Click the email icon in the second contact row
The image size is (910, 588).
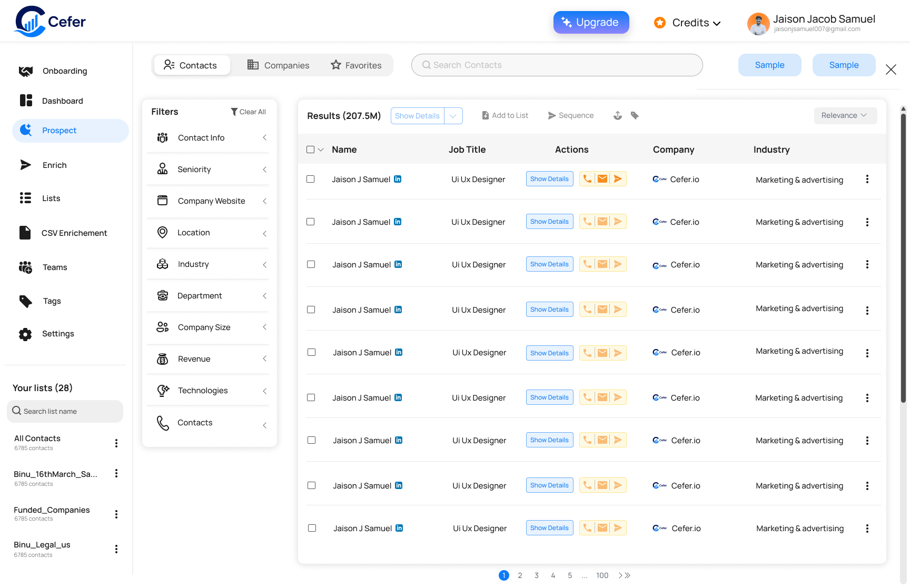tap(602, 222)
